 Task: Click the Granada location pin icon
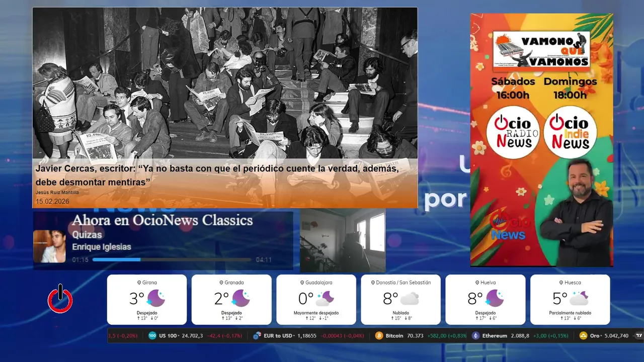(x=221, y=283)
